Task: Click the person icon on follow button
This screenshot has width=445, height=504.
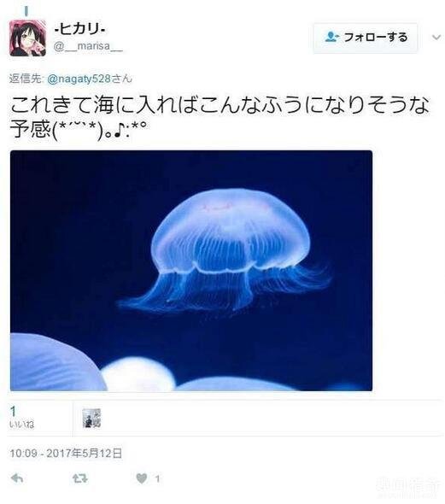Action: pos(332,38)
